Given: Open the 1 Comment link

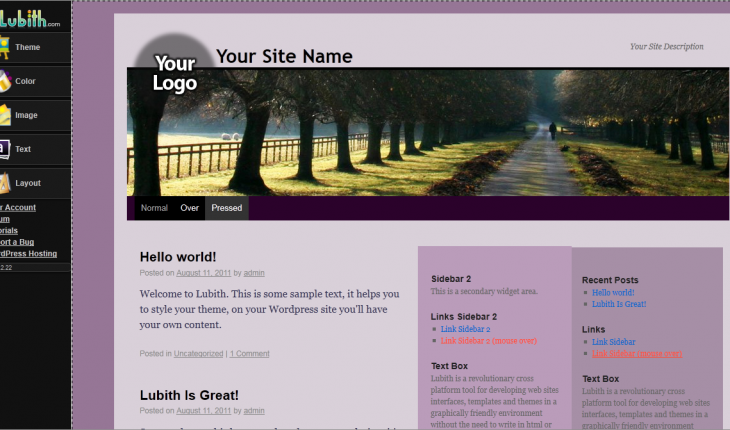Looking at the screenshot, I should (x=250, y=354).
